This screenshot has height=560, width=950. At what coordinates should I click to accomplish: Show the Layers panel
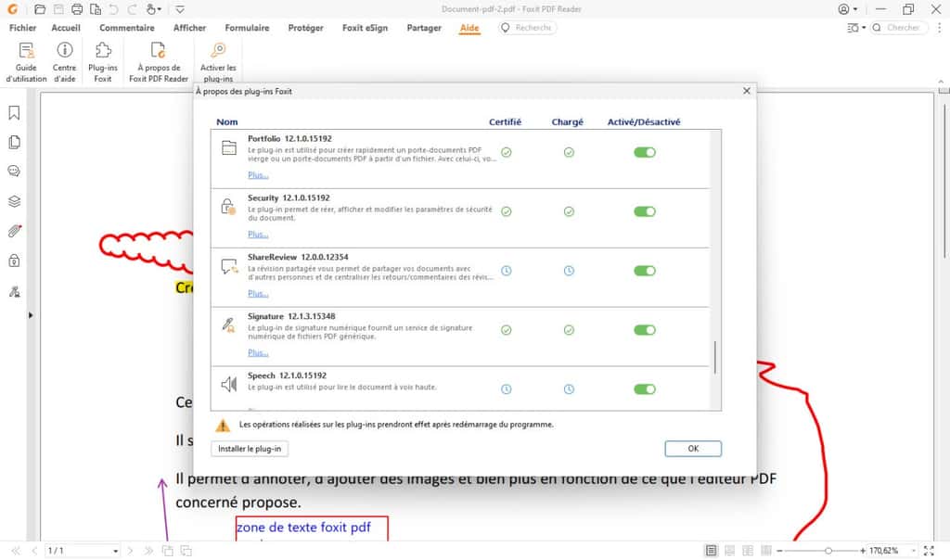13,201
